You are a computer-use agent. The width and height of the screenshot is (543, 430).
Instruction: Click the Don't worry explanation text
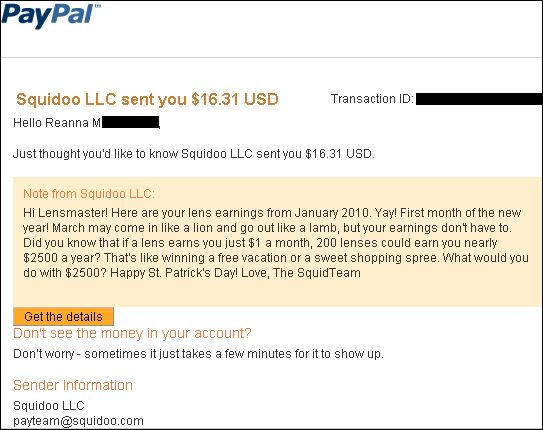pyautogui.click(x=198, y=354)
